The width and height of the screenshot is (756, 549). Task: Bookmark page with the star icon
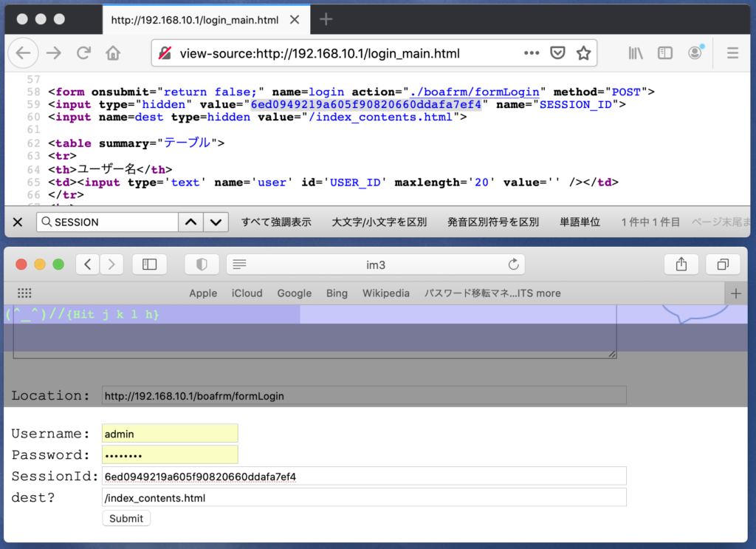pyautogui.click(x=583, y=53)
